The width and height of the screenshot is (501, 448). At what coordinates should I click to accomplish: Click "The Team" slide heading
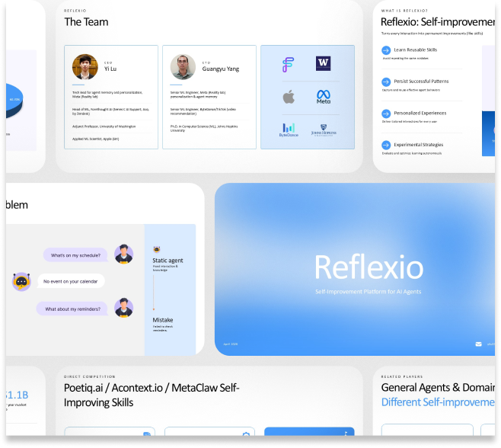(x=86, y=22)
